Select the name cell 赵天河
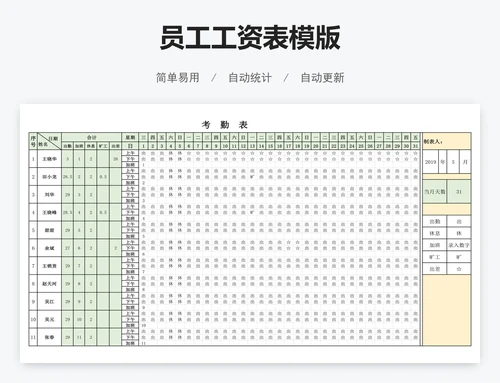This screenshot has height=383, width=500. tap(49, 284)
